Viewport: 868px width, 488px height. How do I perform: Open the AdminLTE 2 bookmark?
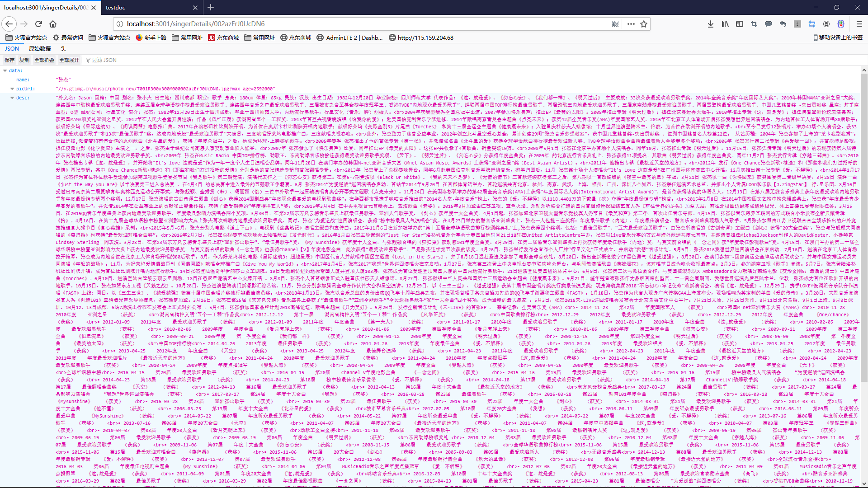click(349, 38)
